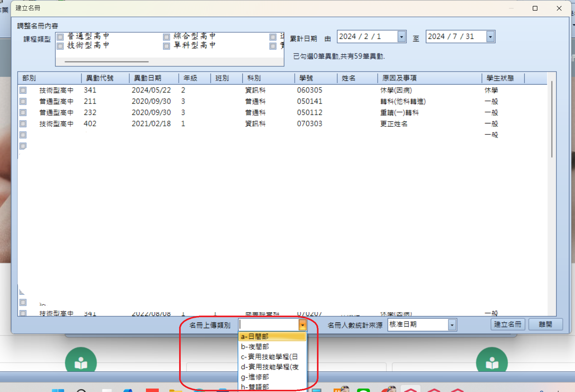This screenshot has width=575, height=392.
Task: Click the 重讀(一)轉科 reason cell
Action: pyautogui.click(x=399, y=112)
